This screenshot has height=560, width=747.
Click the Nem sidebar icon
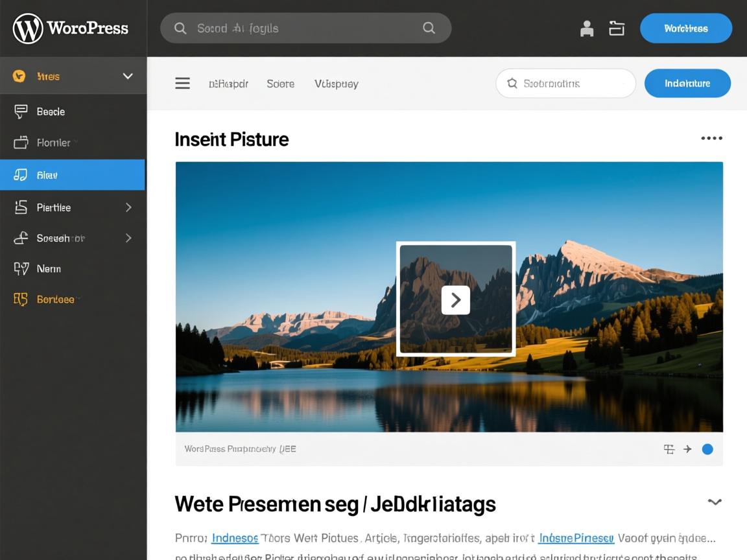coord(21,268)
